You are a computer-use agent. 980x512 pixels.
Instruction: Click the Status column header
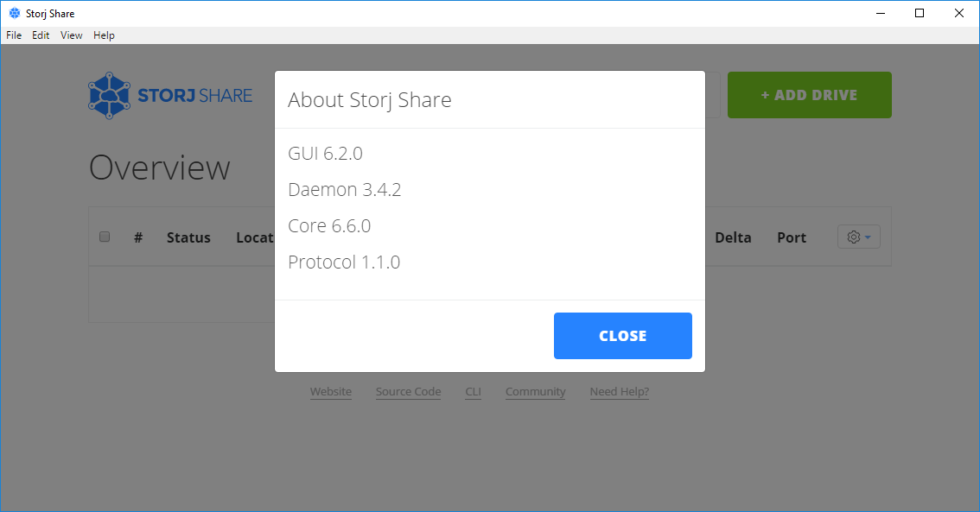pyautogui.click(x=188, y=237)
